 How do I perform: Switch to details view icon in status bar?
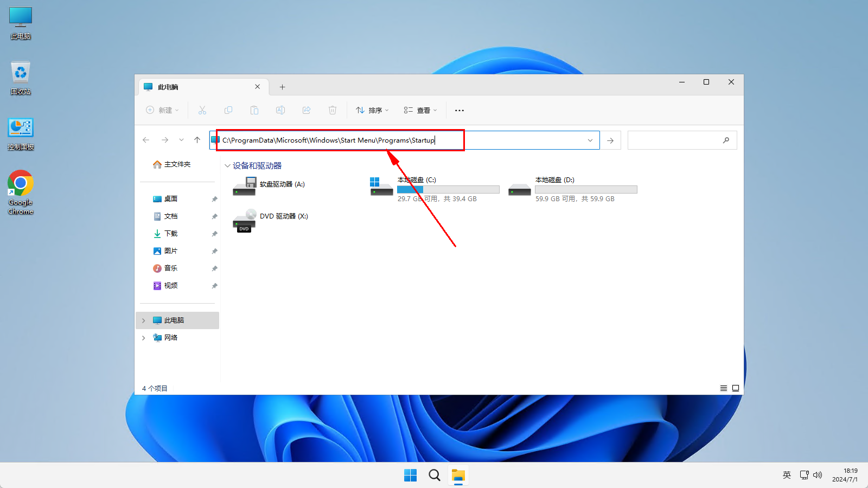click(x=724, y=388)
